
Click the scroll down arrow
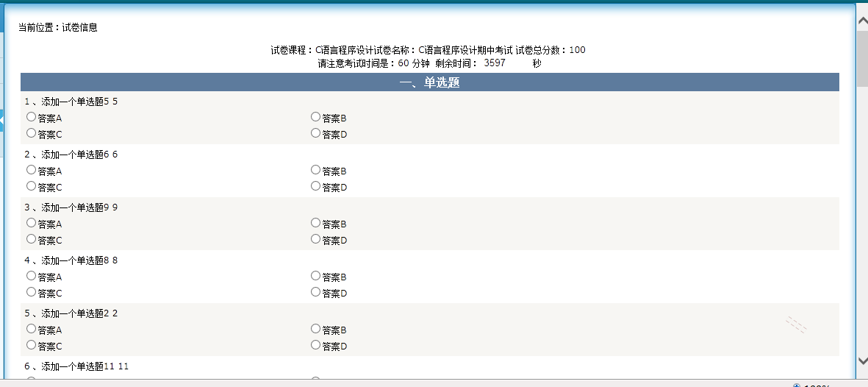pyautogui.click(x=862, y=361)
